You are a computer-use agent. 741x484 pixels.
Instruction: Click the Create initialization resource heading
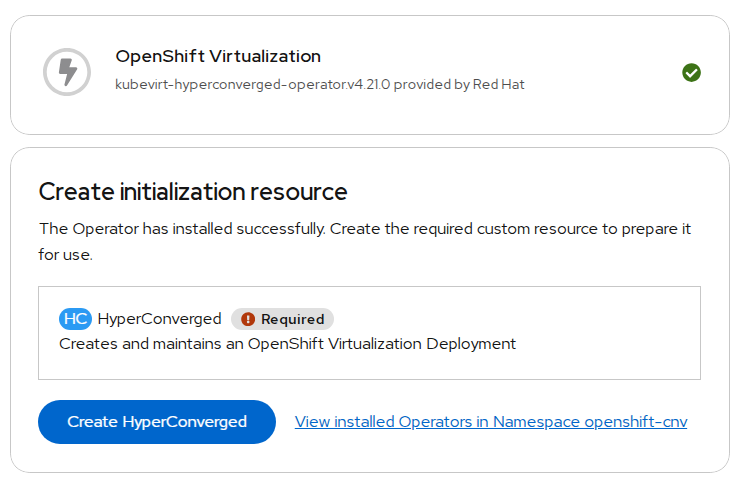(193, 192)
